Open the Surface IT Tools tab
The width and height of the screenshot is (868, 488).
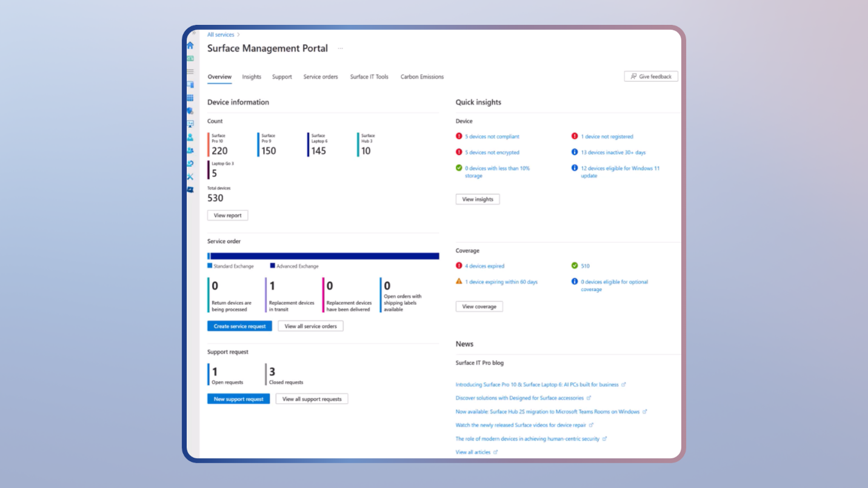(369, 77)
